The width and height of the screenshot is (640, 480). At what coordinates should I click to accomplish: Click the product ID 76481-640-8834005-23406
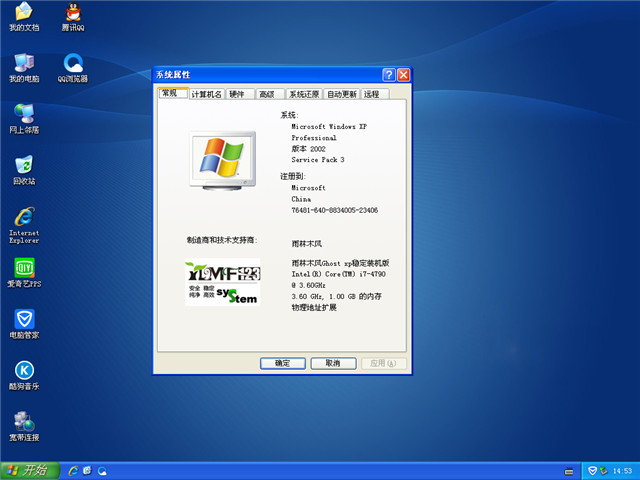pos(335,210)
